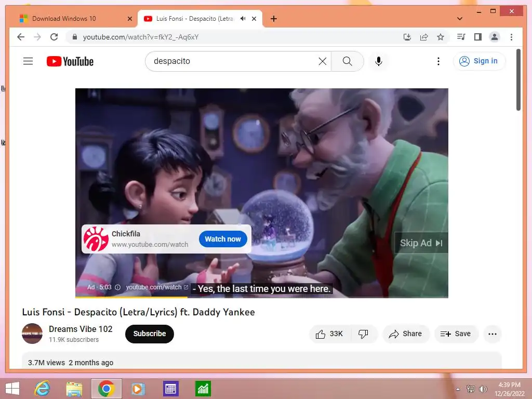Open the purple calendar taskbar app
The height and width of the screenshot is (399, 532).
pyautogui.click(x=170, y=389)
